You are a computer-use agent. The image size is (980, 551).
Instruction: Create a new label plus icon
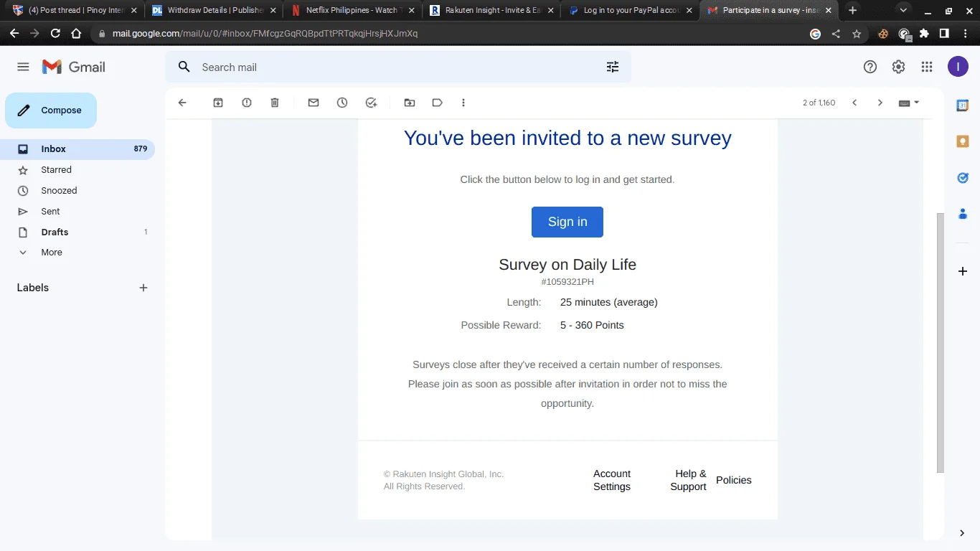coord(143,288)
